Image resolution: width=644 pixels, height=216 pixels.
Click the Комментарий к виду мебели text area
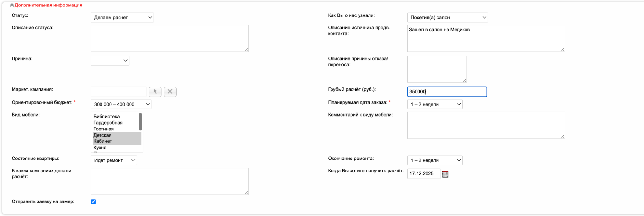[485, 125]
